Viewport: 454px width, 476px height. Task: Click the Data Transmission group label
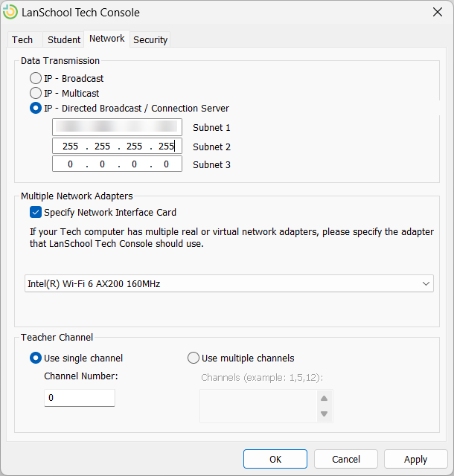pyautogui.click(x=60, y=61)
